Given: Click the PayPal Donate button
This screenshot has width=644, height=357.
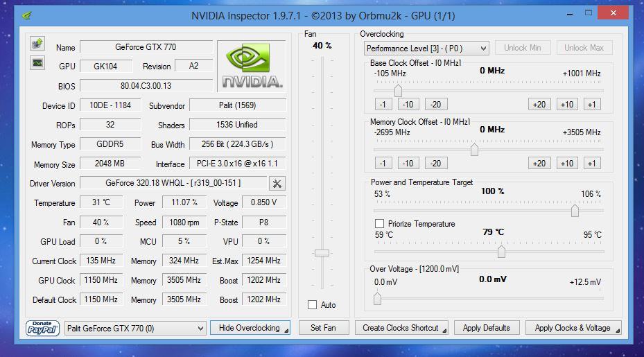Looking at the screenshot, I should 42,328.
